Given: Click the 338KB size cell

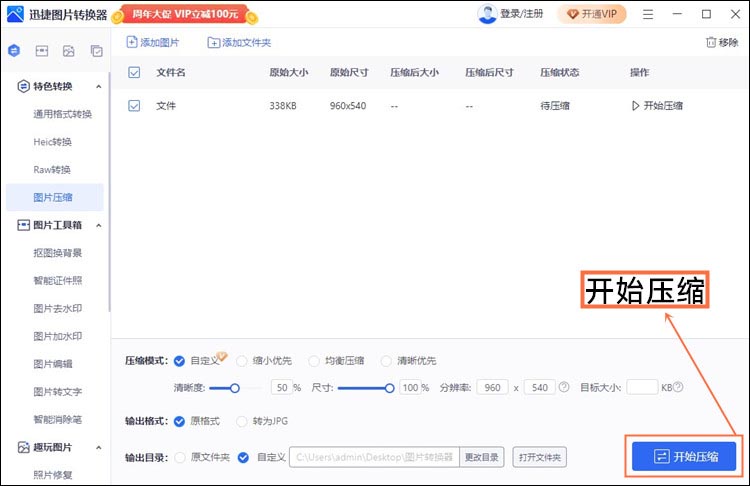Looking at the screenshot, I should click(x=283, y=106).
